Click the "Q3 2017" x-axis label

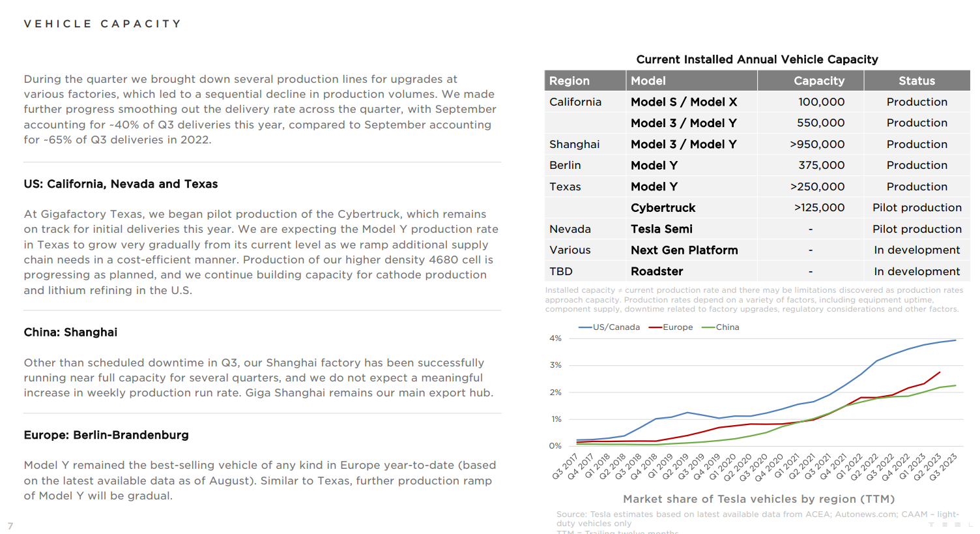click(565, 467)
